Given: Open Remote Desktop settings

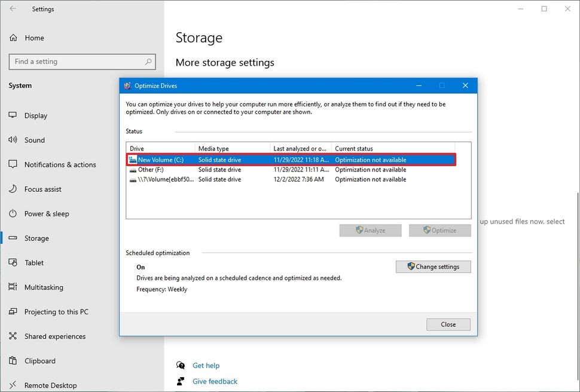Looking at the screenshot, I should (48, 385).
